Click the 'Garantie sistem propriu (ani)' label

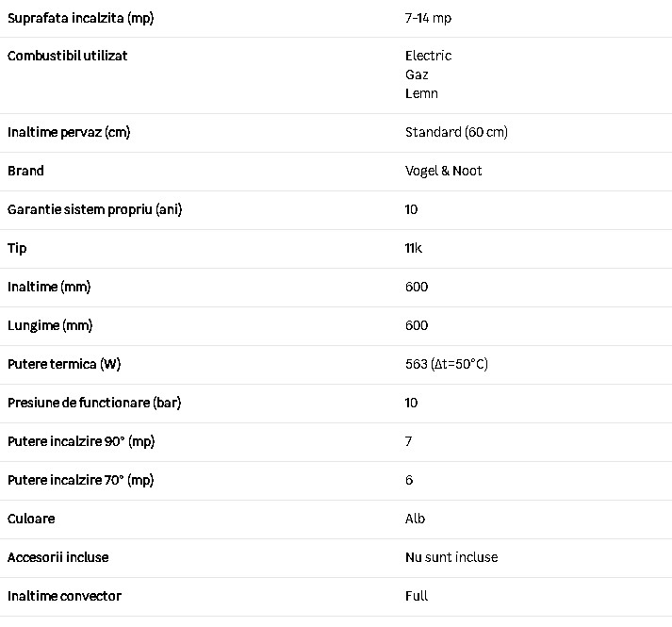pos(94,209)
